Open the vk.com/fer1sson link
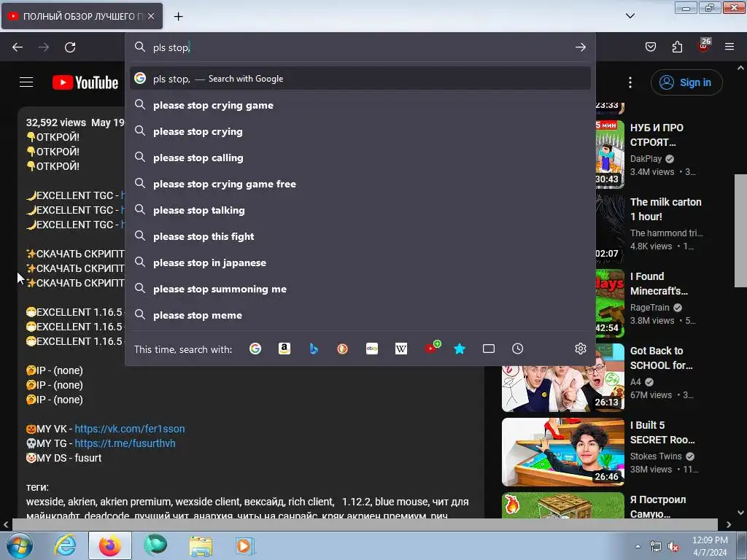Screen dimensions: 747x560 point(130,429)
